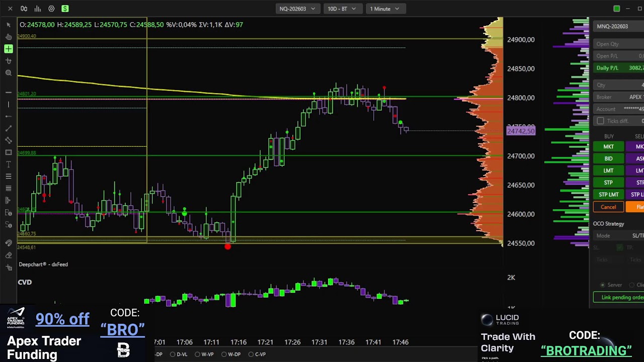Select the arrow pointer tool
The image size is (644, 362).
(x=9, y=25)
